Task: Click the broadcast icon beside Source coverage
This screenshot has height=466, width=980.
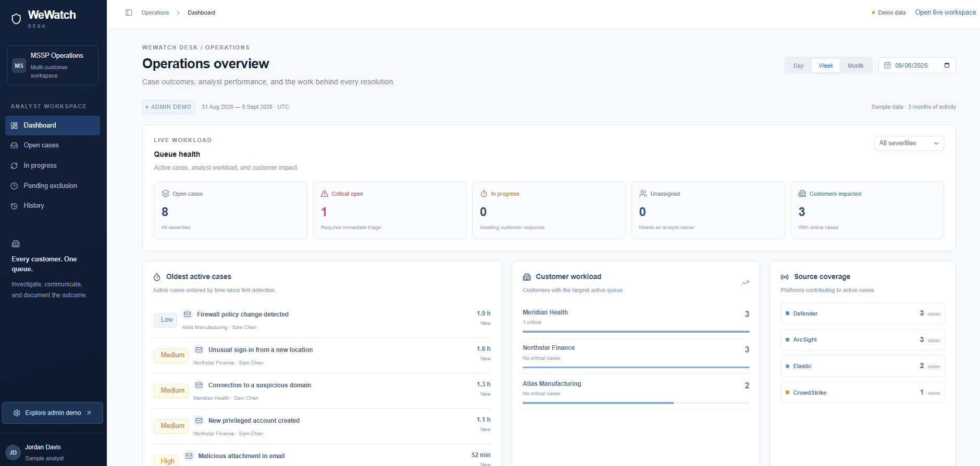Action: 785,277
